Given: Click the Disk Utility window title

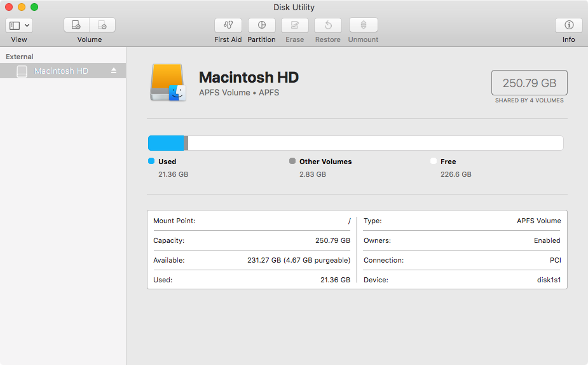Looking at the screenshot, I should pyautogui.click(x=294, y=7).
